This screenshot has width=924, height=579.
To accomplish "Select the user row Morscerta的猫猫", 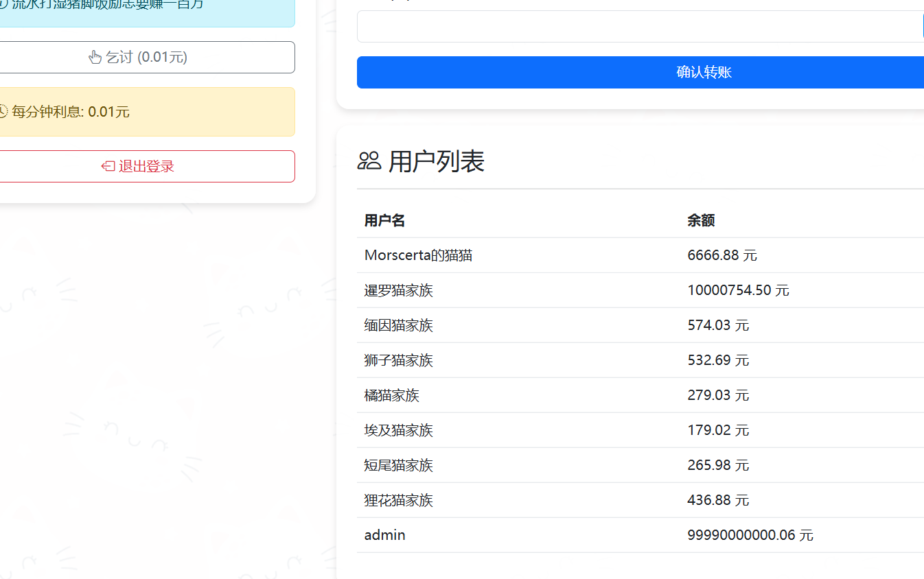I will pos(417,255).
